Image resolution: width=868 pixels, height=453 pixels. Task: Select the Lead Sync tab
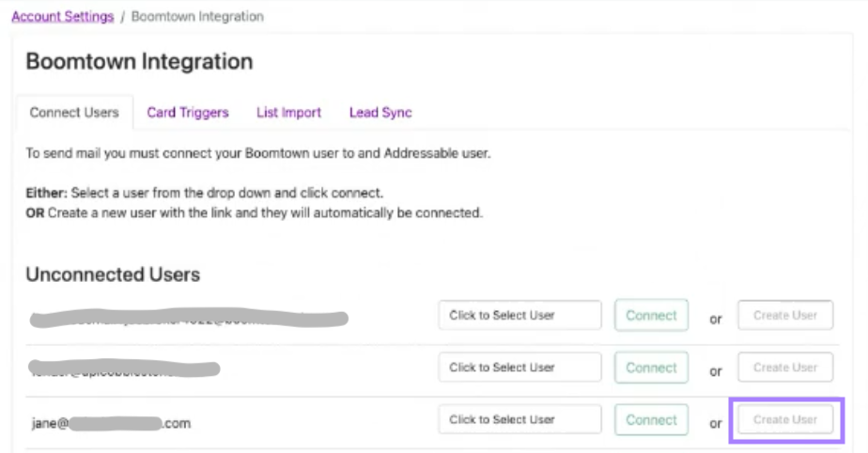pyautogui.click(x=380, y=113)
